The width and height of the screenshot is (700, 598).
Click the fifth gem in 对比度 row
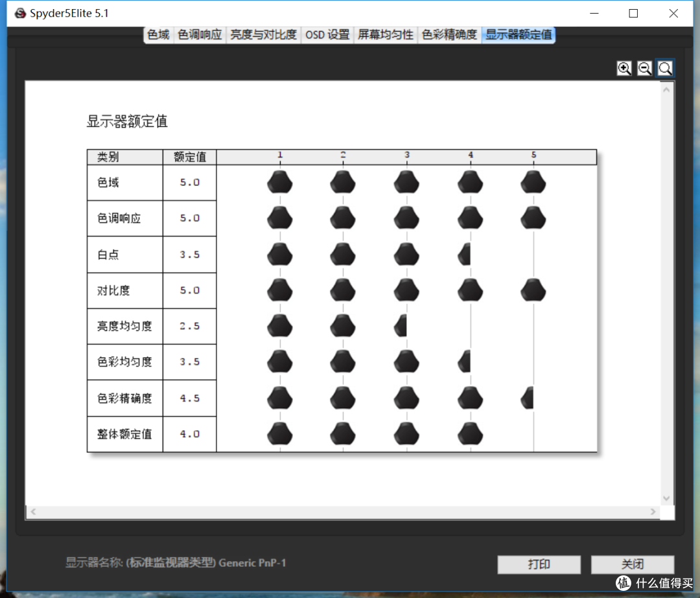533,290
